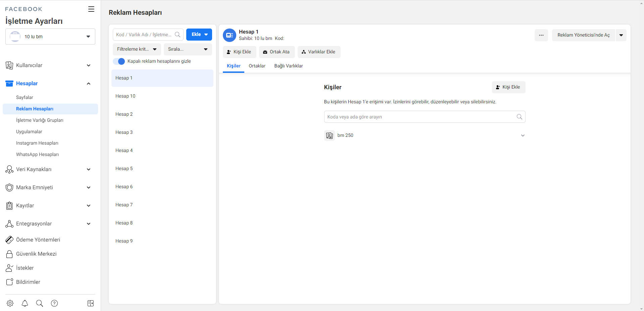Click search icon in account list search box
Viewport: 644px width, 311px height.
(178, 35)
